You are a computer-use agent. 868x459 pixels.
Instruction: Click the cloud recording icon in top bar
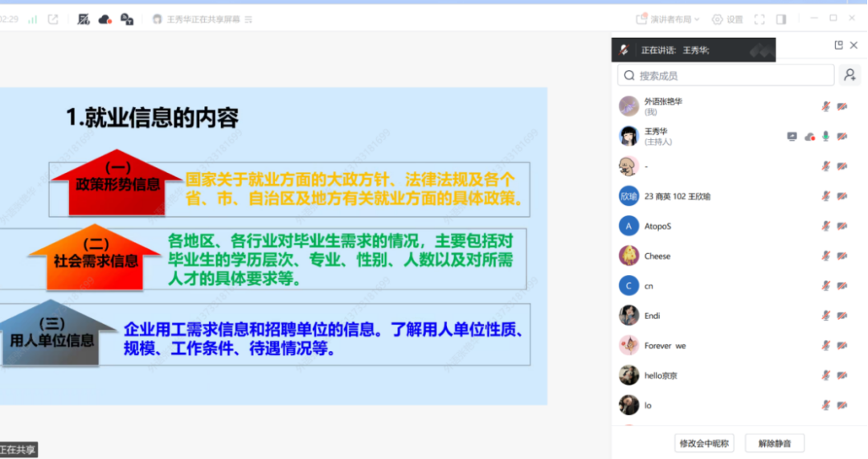click(x=104, y=19)
